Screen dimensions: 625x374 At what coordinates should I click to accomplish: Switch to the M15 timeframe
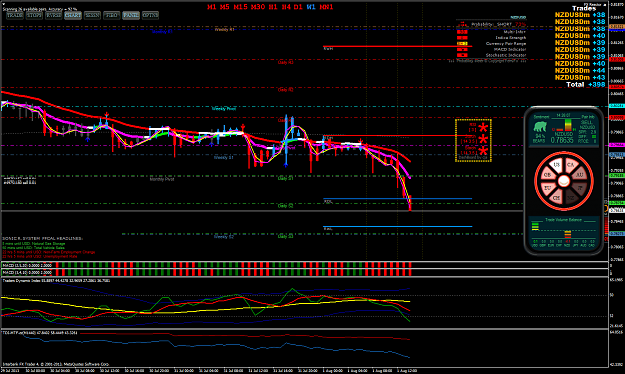point(240,7)
